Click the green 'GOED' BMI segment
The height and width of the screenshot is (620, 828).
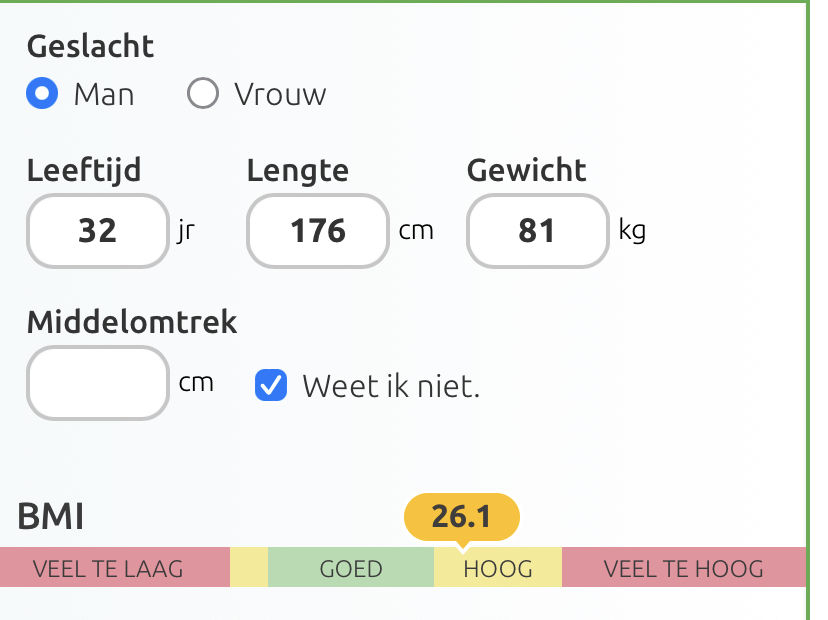click(351, 569)
